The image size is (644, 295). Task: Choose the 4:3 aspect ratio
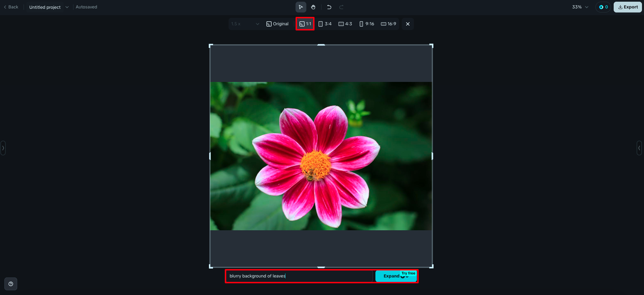(345, 24)
